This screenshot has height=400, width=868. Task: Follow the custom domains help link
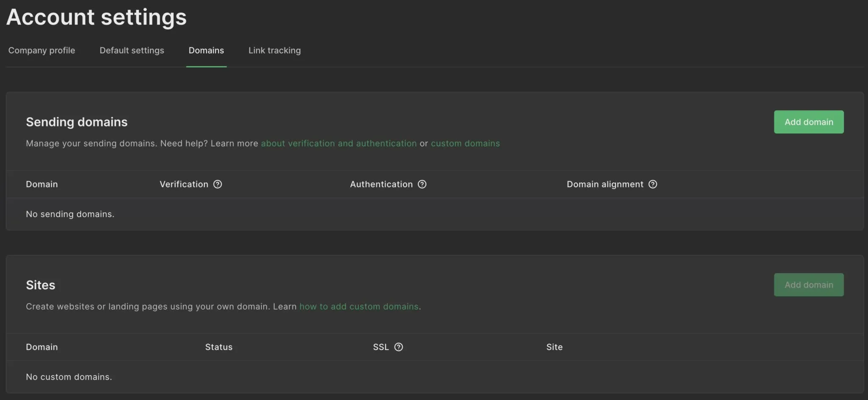pos(465,143)
